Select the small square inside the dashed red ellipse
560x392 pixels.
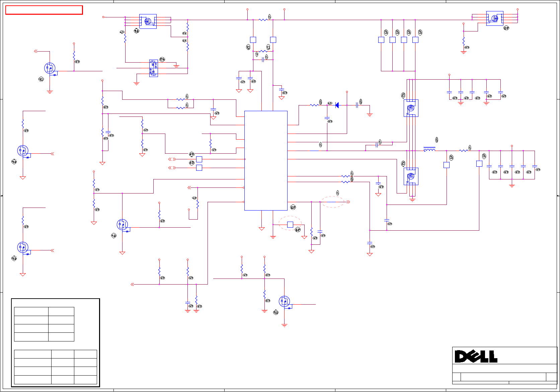[290, 225]
